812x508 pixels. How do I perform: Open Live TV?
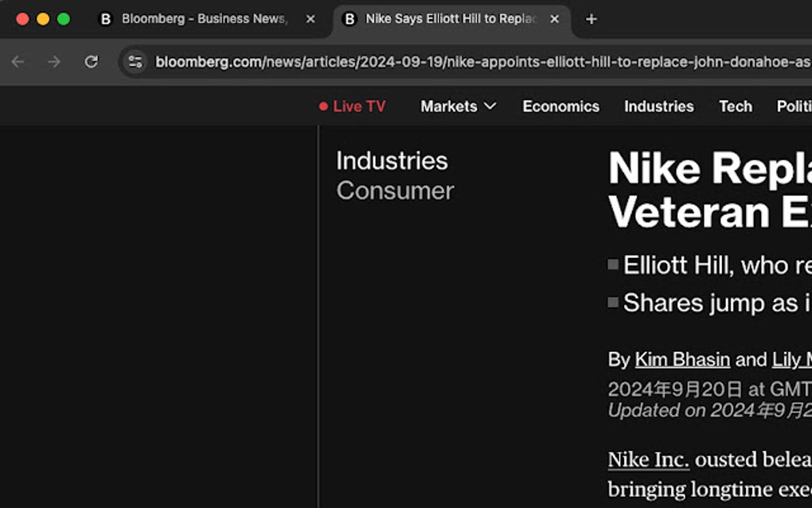[x=358, y=106]
